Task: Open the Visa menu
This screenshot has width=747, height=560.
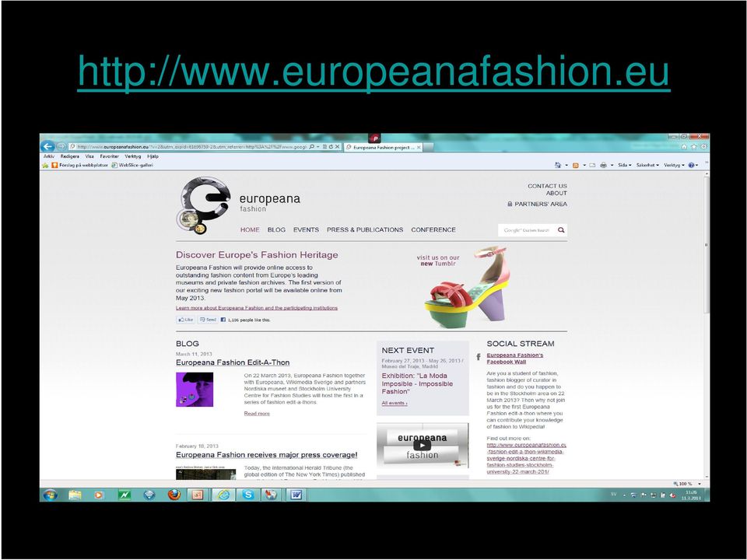Action: pyautogui.click(x=89, y=156)
